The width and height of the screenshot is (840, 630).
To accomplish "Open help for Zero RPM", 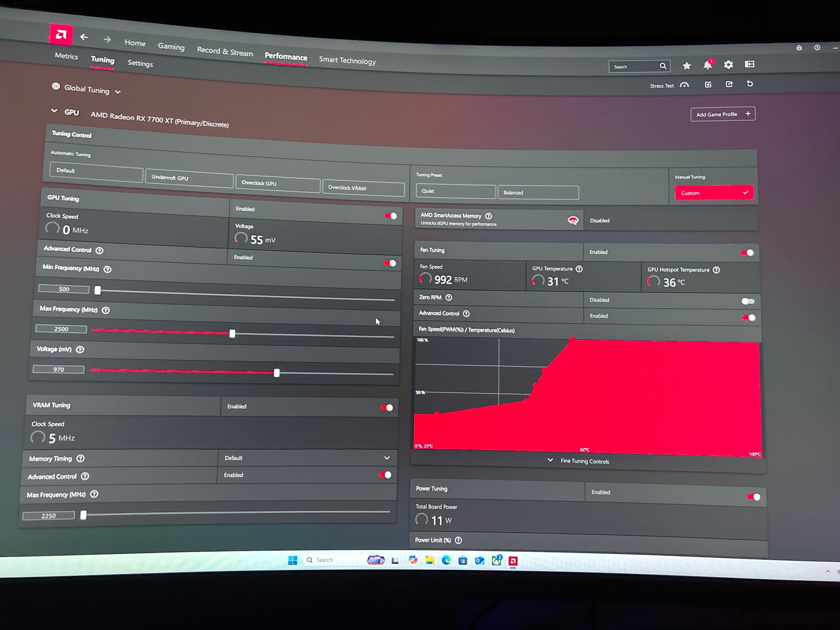I will tap(449, 297).
